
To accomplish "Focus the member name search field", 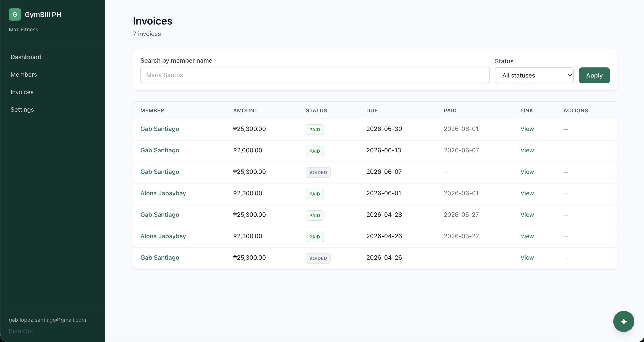I will (x=315, y=75).
